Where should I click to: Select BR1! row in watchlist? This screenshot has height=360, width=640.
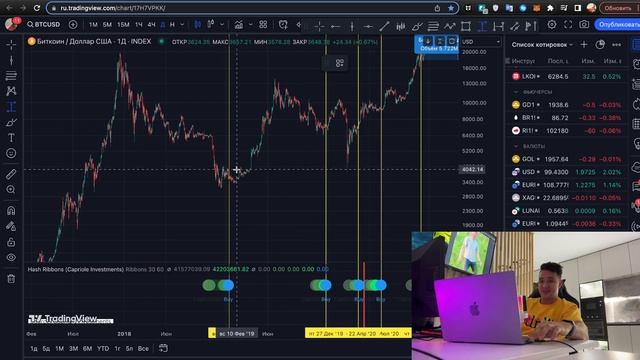[x=567, y=118]
